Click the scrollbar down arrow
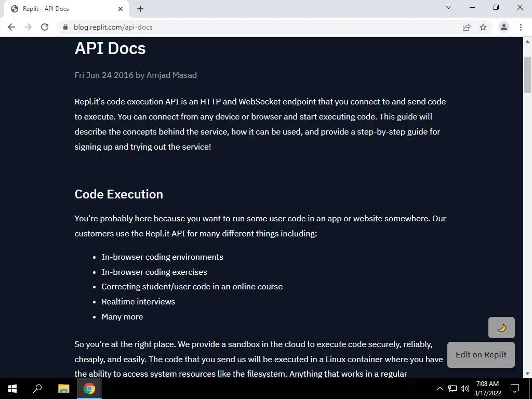Screen dimensions: 532x399 point(527,374)
